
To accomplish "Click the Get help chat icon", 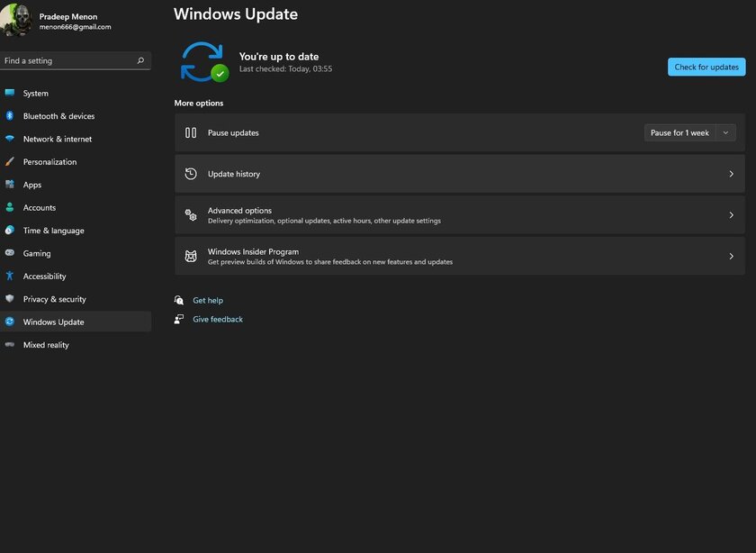I will pyautogui.click(x=179, y=300).
